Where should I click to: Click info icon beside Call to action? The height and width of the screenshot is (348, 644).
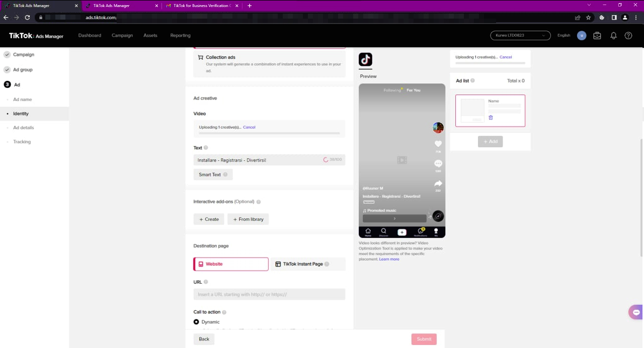tap(224, 312)
